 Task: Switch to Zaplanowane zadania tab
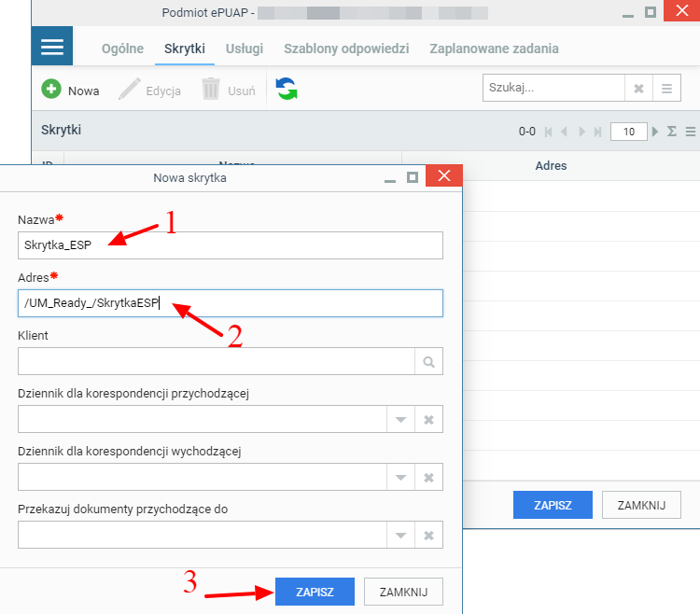(494, 49)
